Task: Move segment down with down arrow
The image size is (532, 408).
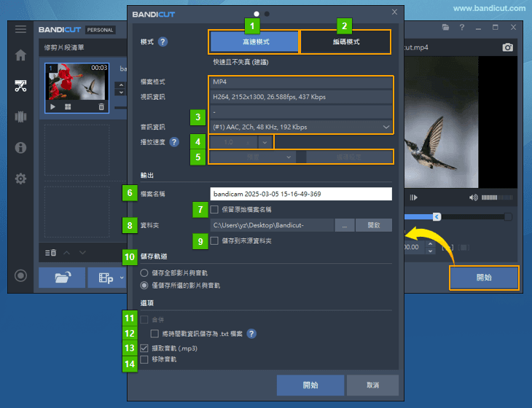Action: click(x=82, y=253)
